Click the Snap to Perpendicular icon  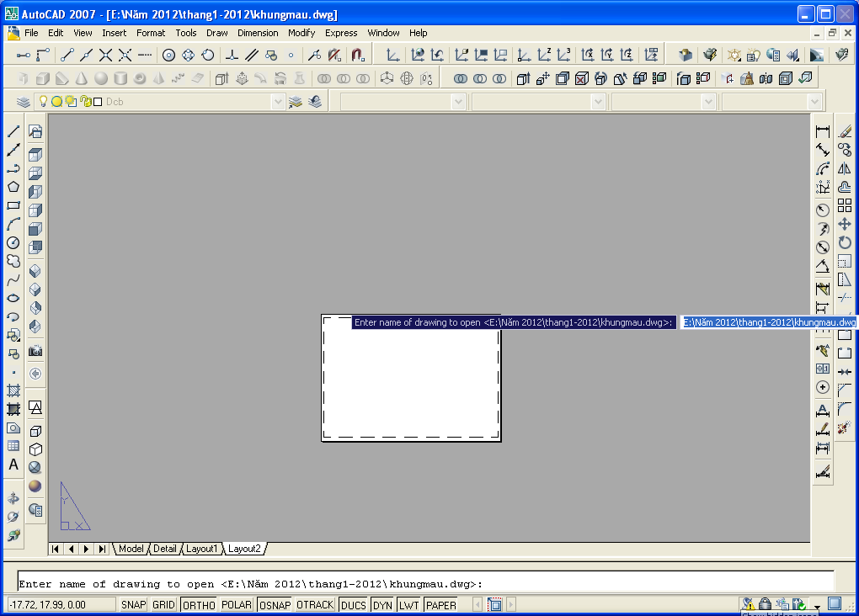coord(232,55)
